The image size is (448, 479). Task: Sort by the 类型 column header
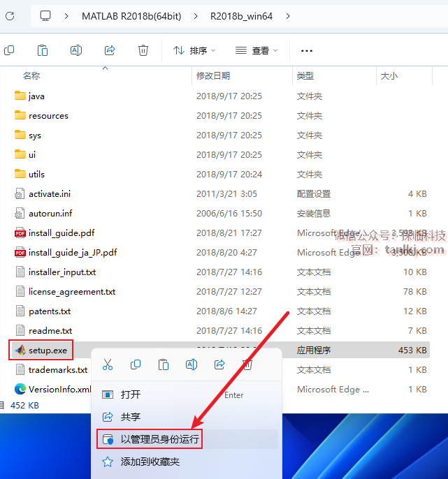coord(305,75)
